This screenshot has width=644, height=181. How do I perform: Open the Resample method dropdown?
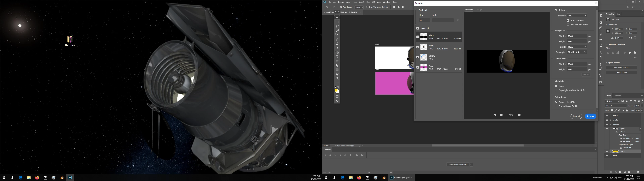(x=577, y=52)
